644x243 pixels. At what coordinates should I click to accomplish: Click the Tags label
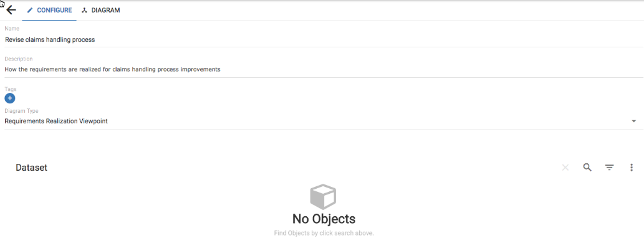10,89
